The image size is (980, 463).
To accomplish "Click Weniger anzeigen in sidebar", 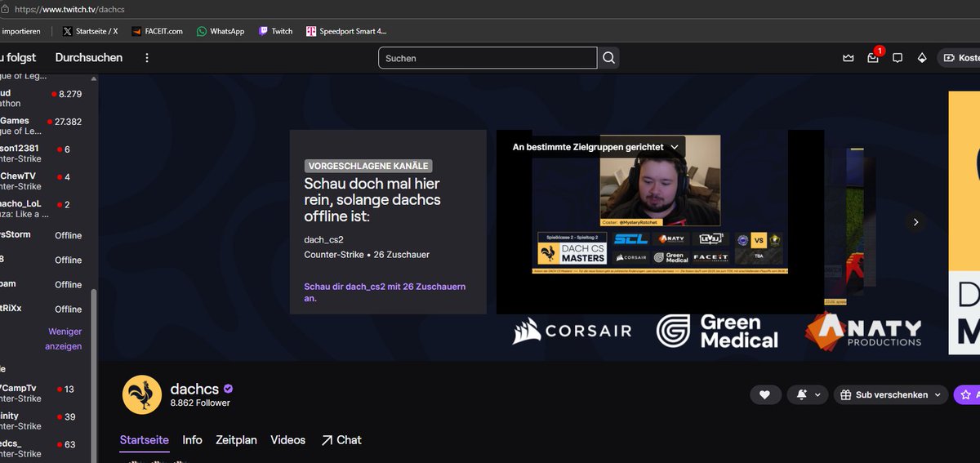I will [x=65, y=339].
